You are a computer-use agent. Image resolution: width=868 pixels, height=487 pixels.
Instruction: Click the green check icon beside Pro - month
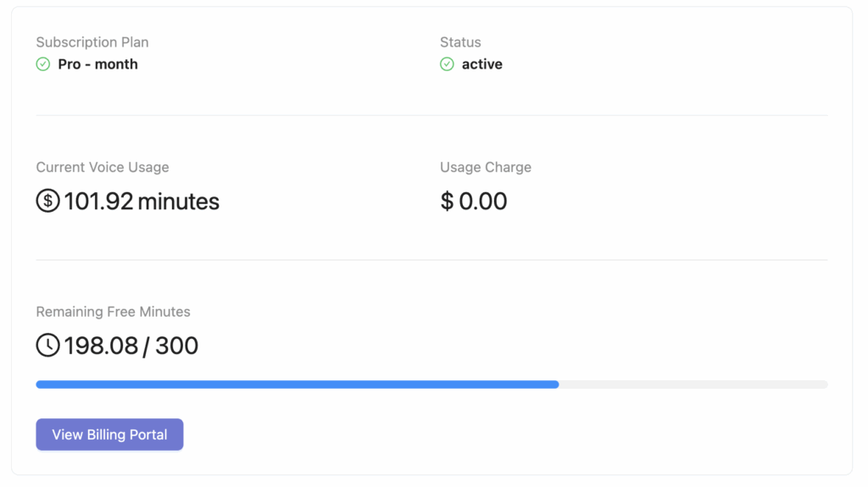[x=43, y=64]
